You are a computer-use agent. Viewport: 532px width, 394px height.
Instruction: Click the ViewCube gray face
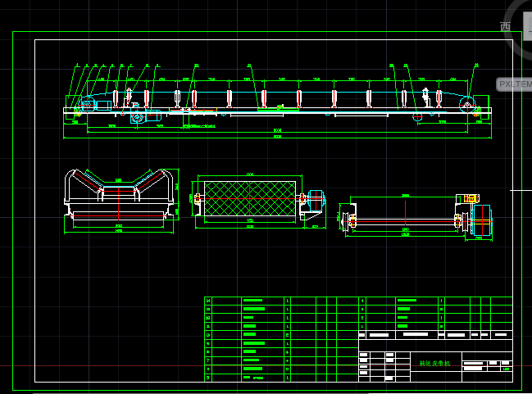click(x=528, y=26)
